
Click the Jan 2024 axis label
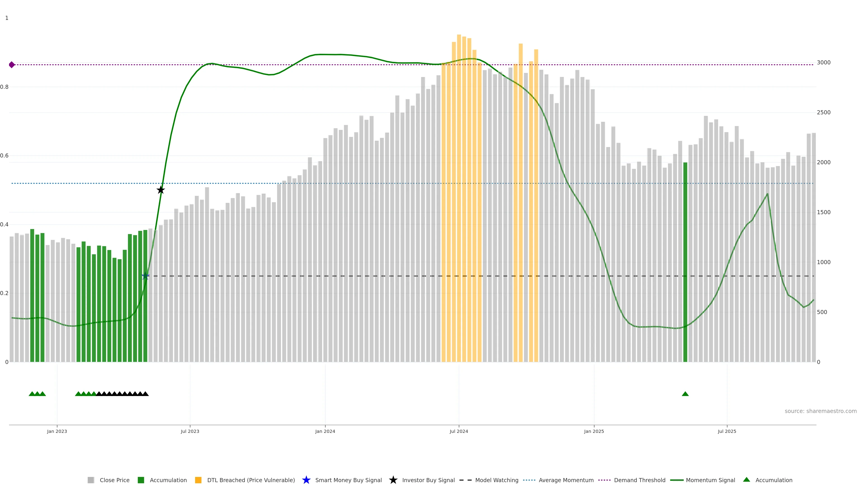coord(325,431)
